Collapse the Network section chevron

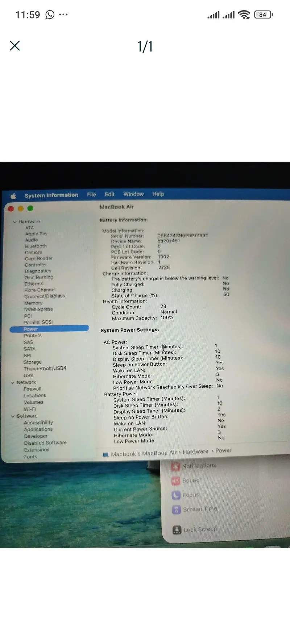coord(13,382)
